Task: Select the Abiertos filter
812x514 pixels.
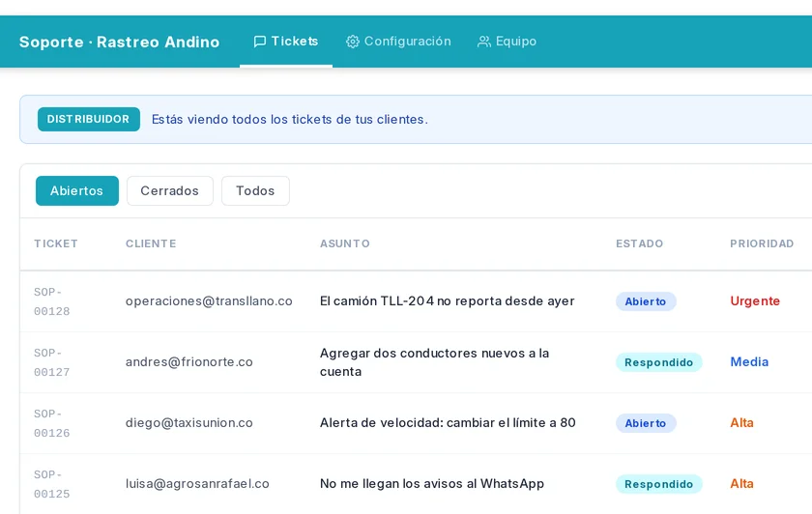Action: (77, 190)
